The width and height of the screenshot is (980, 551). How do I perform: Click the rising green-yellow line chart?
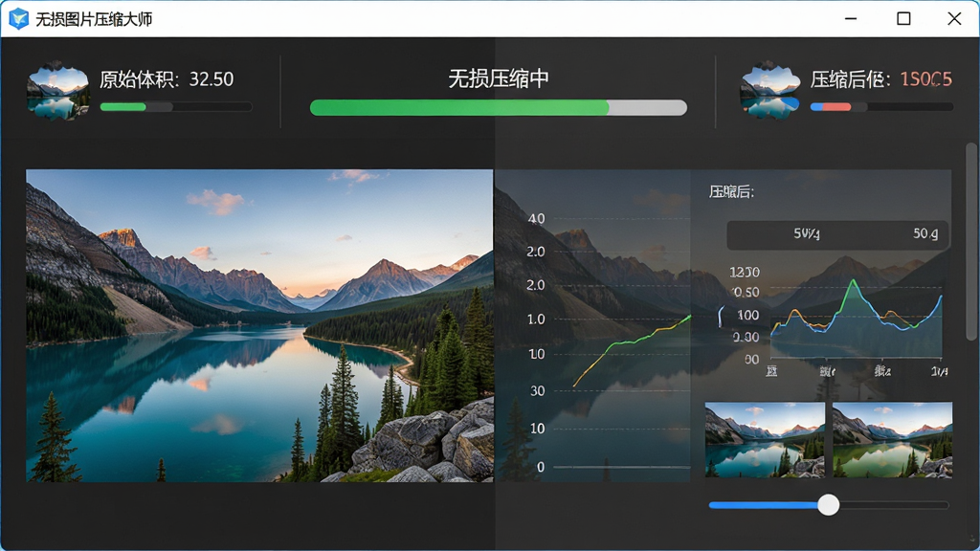[x=632, y=350]
